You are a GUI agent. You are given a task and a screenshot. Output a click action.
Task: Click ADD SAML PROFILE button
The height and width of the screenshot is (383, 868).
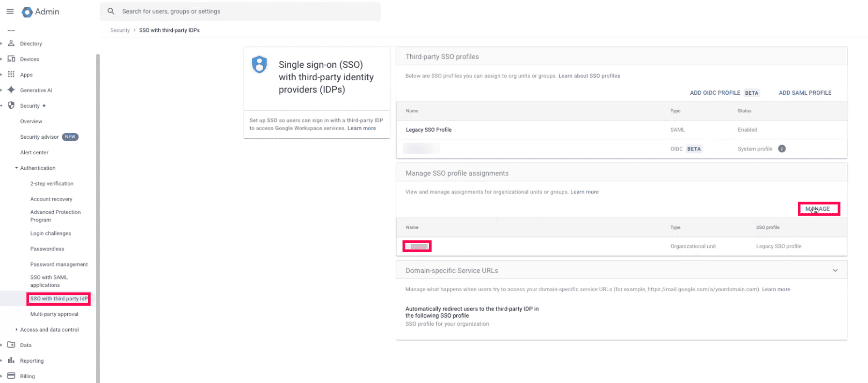[x=805, y=92]
